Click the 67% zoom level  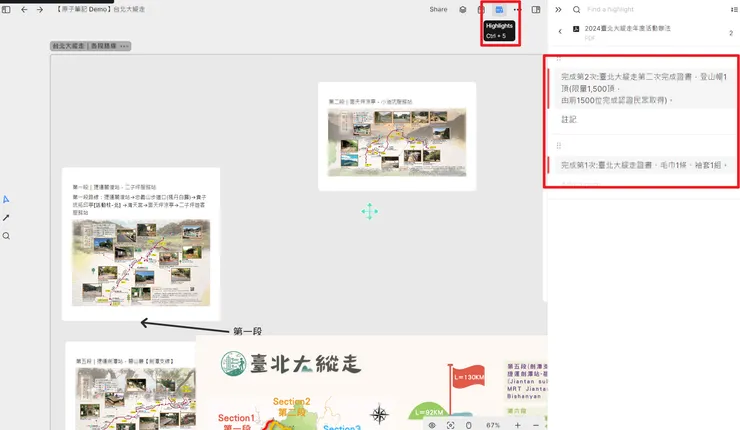493,425
